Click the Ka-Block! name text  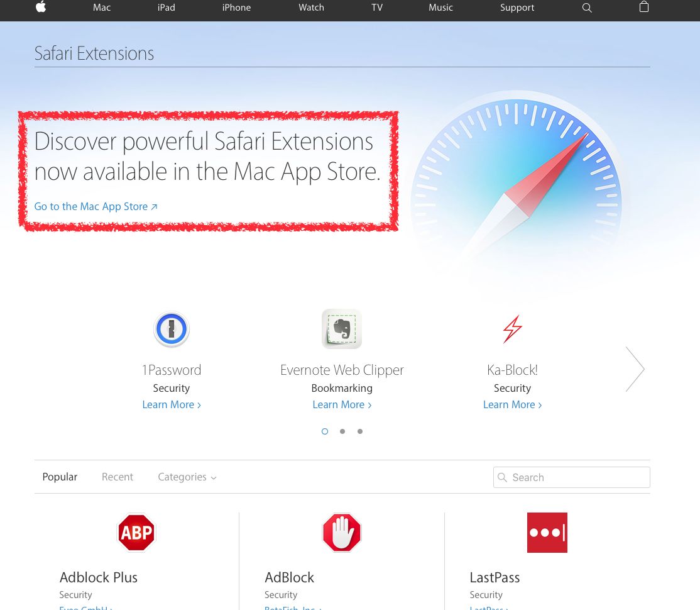[513, 370]
